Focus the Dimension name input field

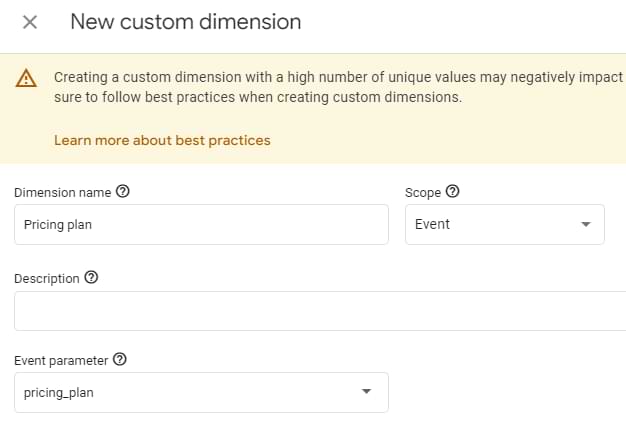click(x=200, y=225)
